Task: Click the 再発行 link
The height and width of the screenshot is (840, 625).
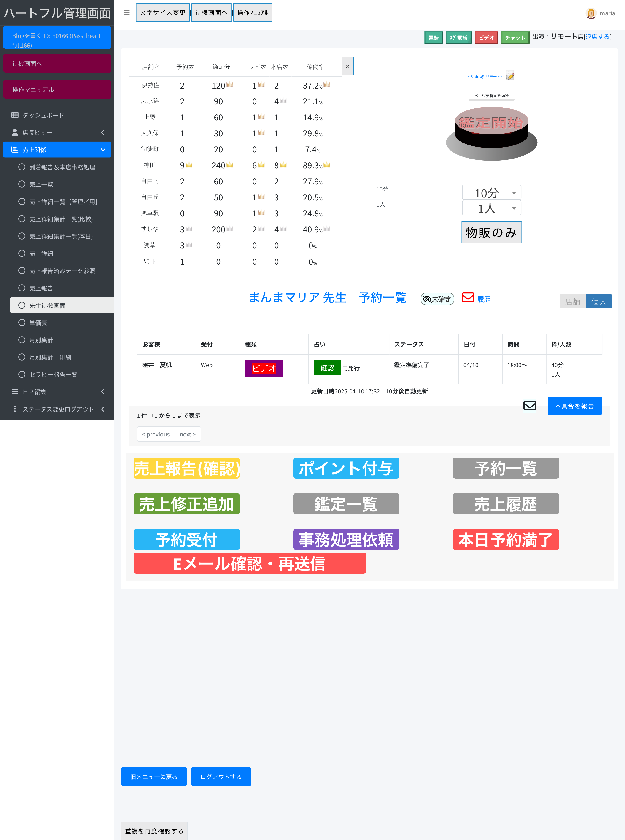Action: (x=351, y=368)
